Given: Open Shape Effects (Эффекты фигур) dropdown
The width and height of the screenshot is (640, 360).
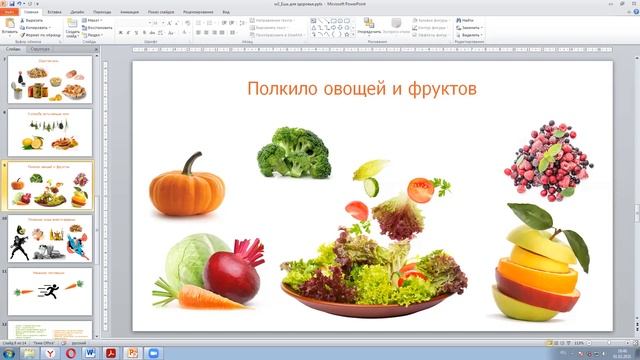Looking at the screenshot, I should [x=430, y=35].
